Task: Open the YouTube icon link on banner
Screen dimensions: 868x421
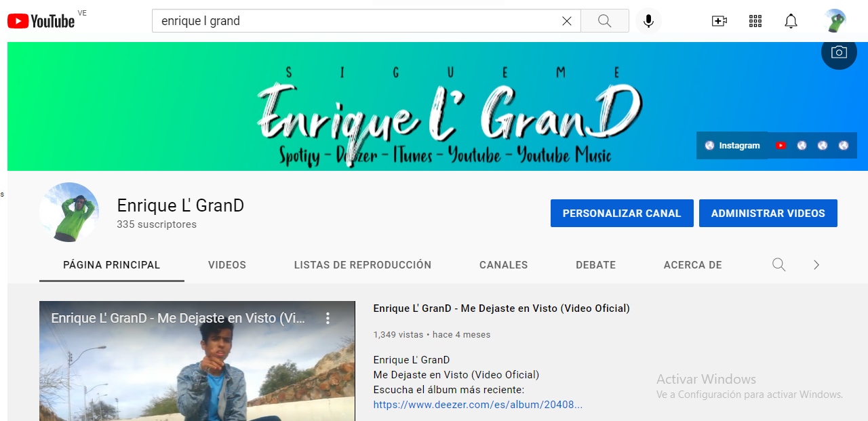Action: coord(781,146)
